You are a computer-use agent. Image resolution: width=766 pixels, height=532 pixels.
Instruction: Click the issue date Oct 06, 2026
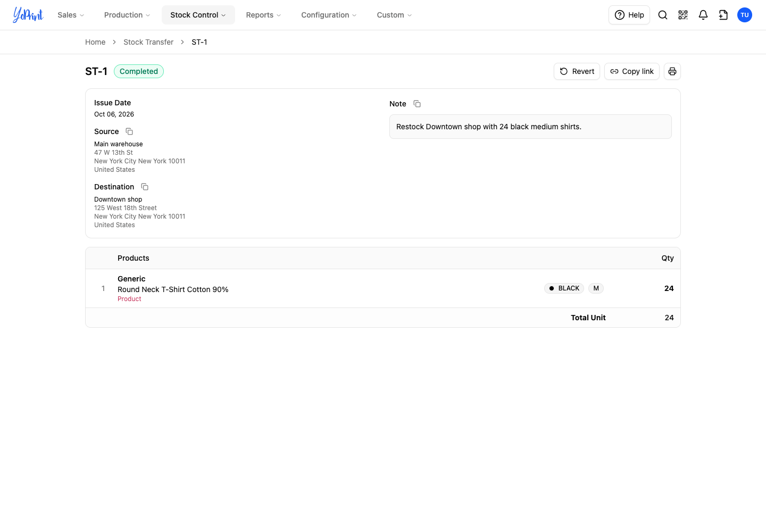click(x=114, y=114)
